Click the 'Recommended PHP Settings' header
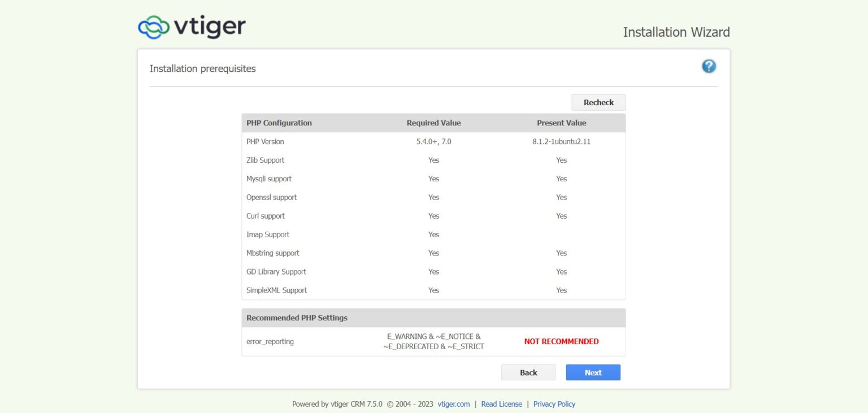Screen dimensions: 868x413 [x=297, y=318]
